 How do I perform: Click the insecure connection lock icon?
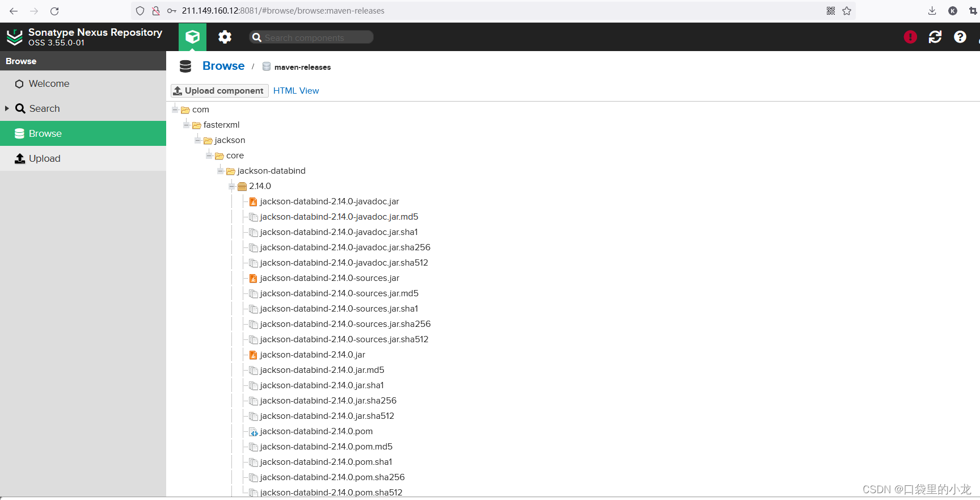(156, 11)
